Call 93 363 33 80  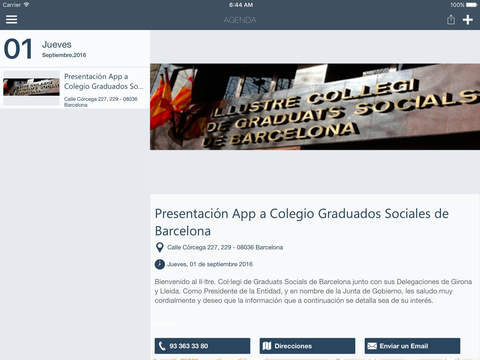[202, 346]
